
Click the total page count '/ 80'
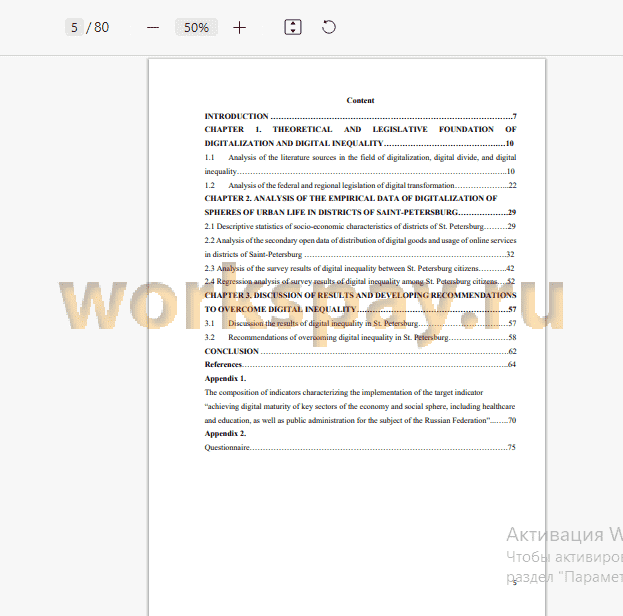[98, 27]
